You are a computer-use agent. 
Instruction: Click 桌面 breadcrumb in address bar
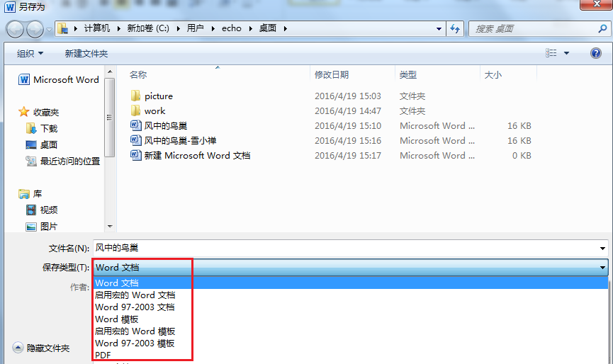click(x=268, y=28)
